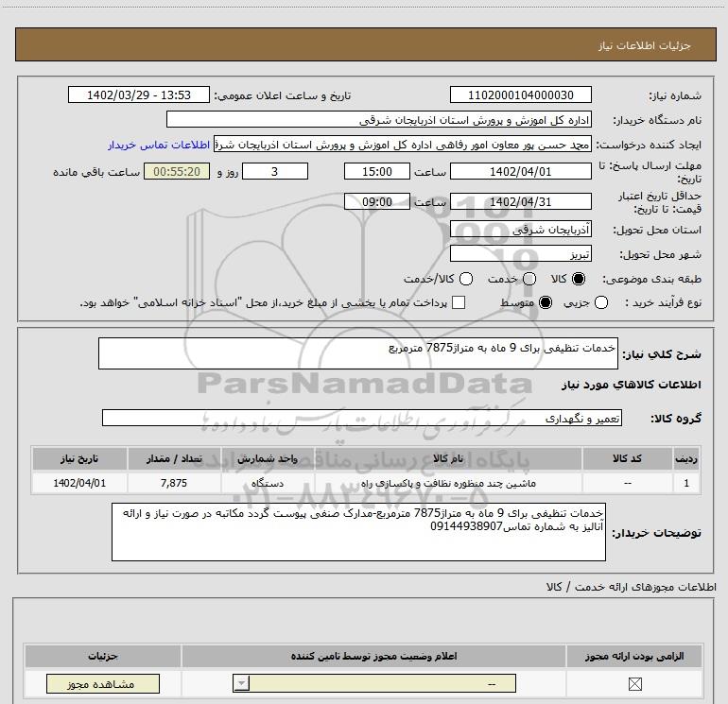Click the تعداد / مقدار column header
This screenshot has width=728, height=704.
(x=174, y=459)
